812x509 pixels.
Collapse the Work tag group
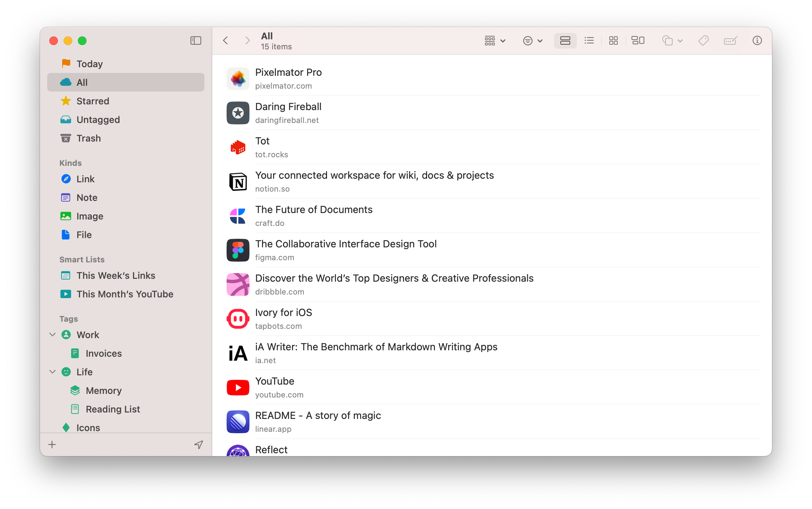pos(52,335)
